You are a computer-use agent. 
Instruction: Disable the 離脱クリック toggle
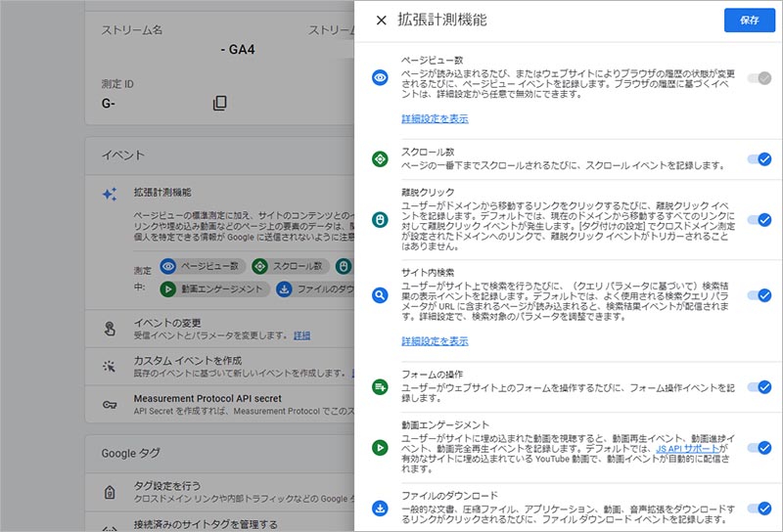[759, 220]
